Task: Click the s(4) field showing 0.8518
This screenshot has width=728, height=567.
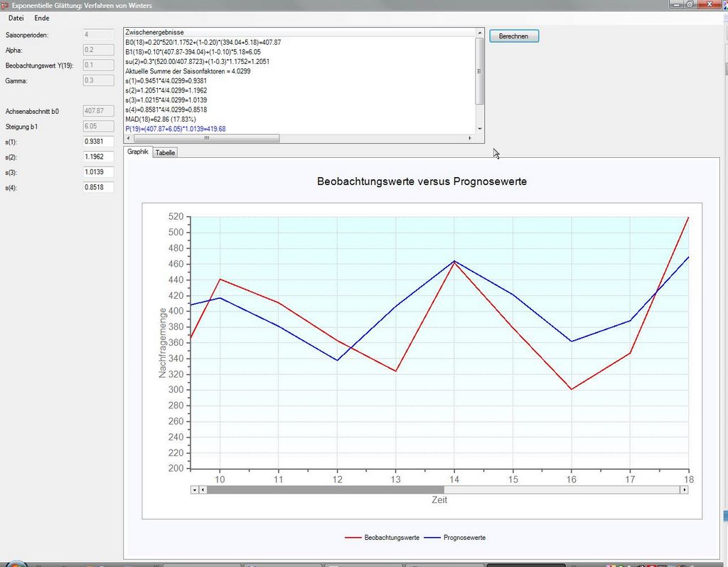Action: point(99,188)
